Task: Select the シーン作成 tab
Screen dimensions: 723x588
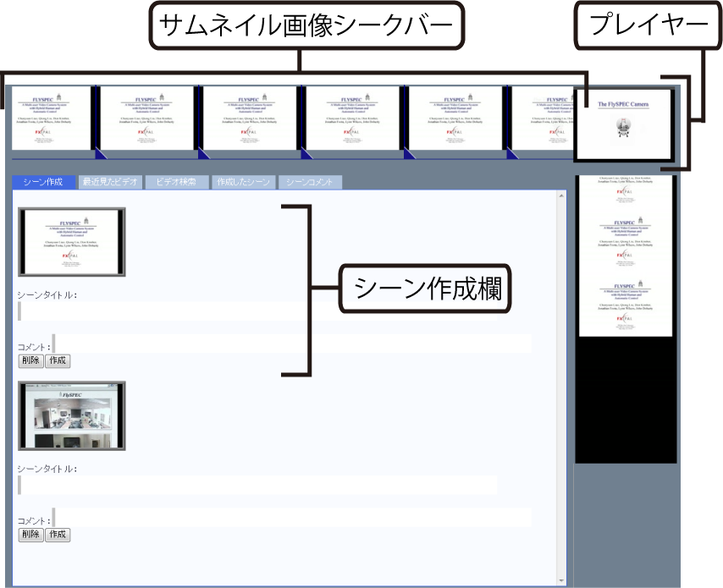Action: 44,182
